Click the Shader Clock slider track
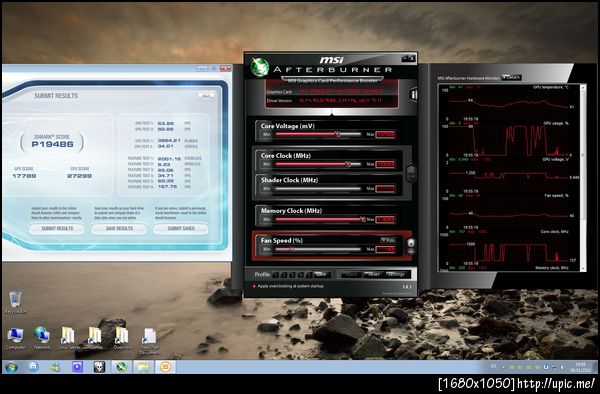 pyautogui.click(x=318, y=189)
